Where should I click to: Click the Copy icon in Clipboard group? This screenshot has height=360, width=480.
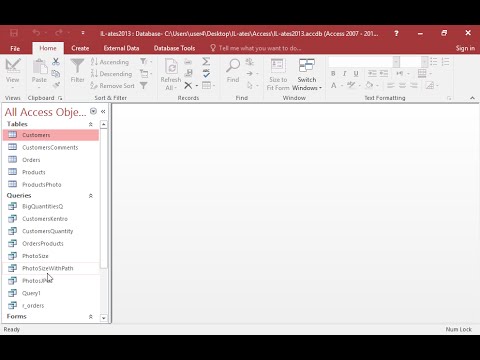pos(56,73)
